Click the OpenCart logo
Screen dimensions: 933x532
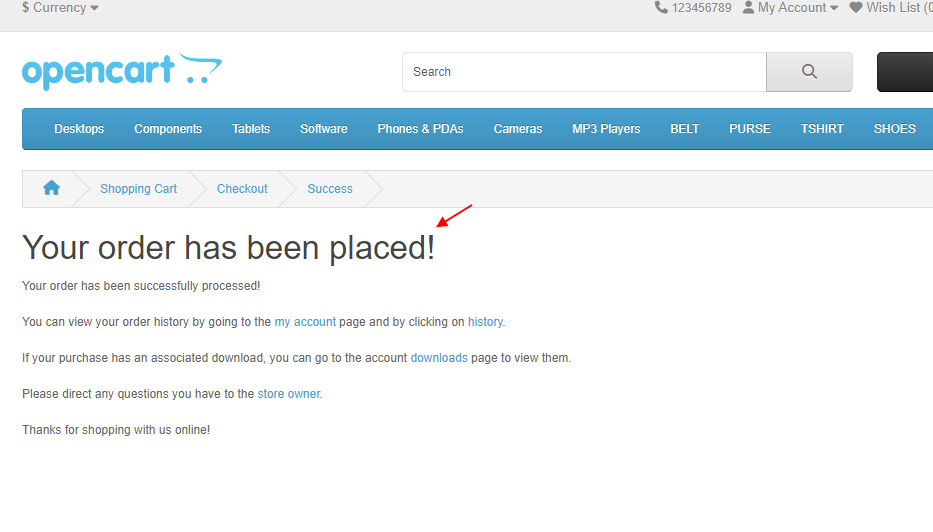pyautogui.click(x=122, y=71)
